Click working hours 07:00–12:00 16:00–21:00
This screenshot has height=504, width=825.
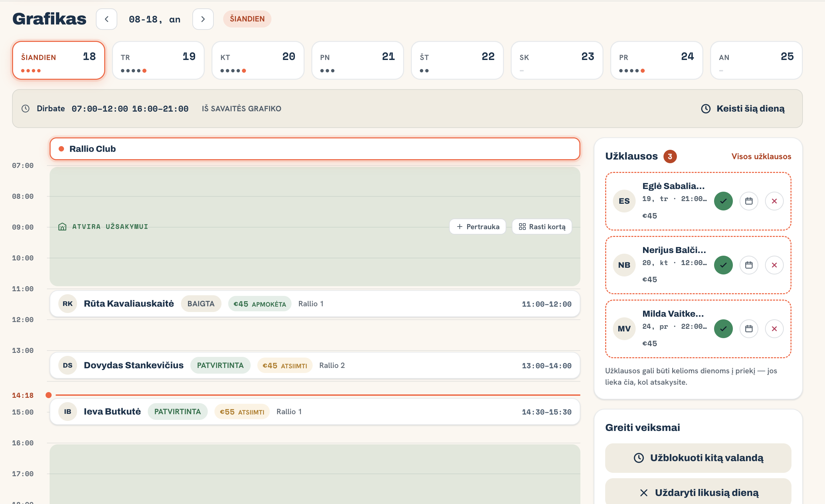tap(130, 109)
